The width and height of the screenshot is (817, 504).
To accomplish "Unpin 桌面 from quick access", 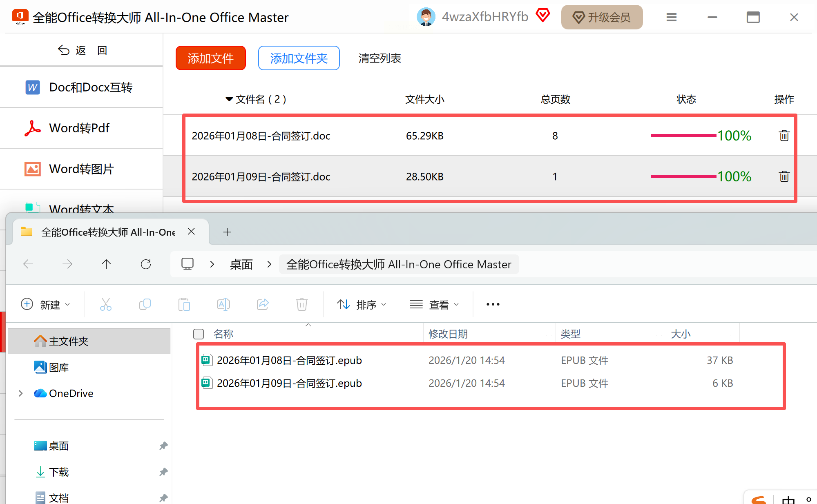I will coord(163,446).
